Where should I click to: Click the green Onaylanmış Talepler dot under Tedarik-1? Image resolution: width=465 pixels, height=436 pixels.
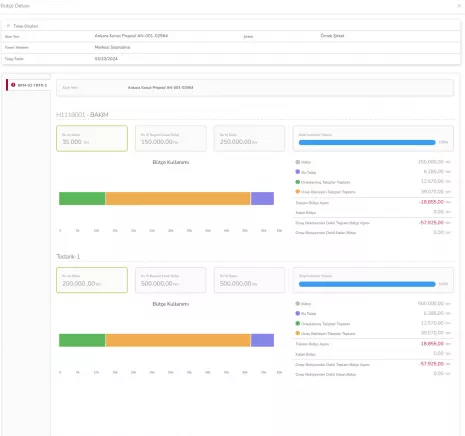pyautogui.click(x=298, y=323)
